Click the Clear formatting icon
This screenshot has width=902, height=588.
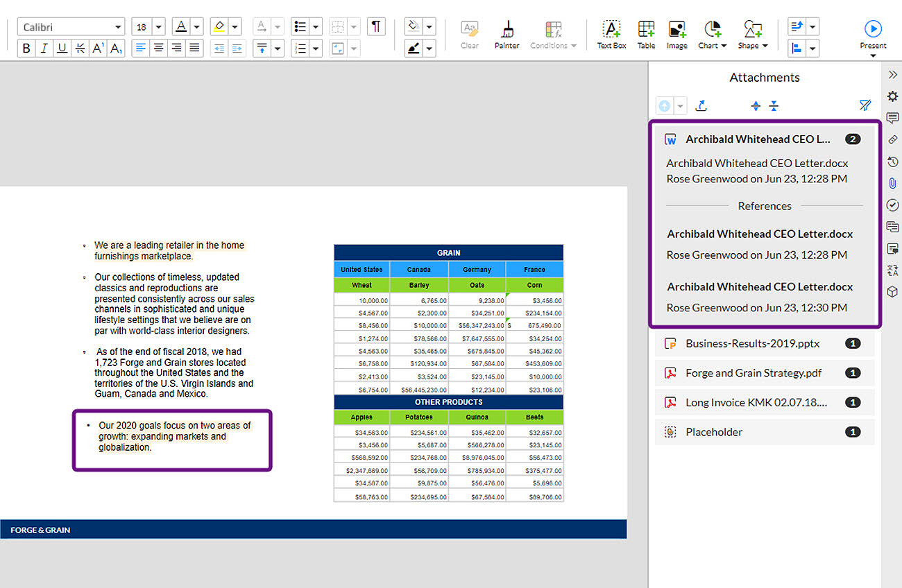click(469, 33)
